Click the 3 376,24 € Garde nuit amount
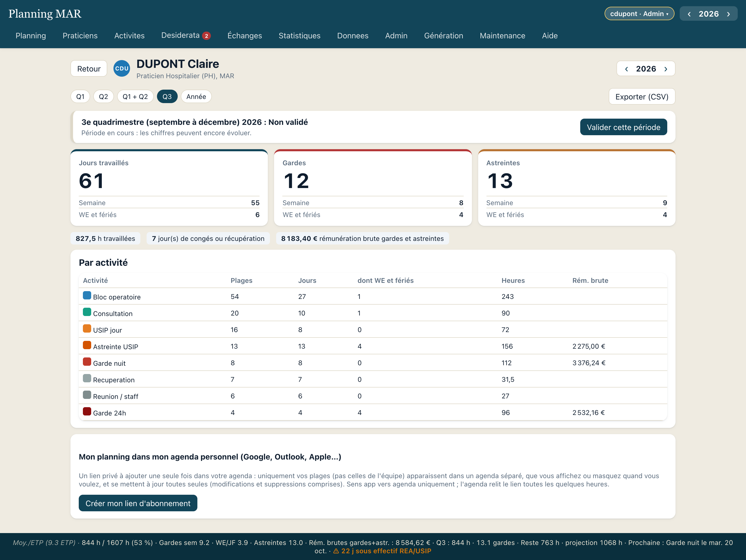746x560 pixels. 589,363
